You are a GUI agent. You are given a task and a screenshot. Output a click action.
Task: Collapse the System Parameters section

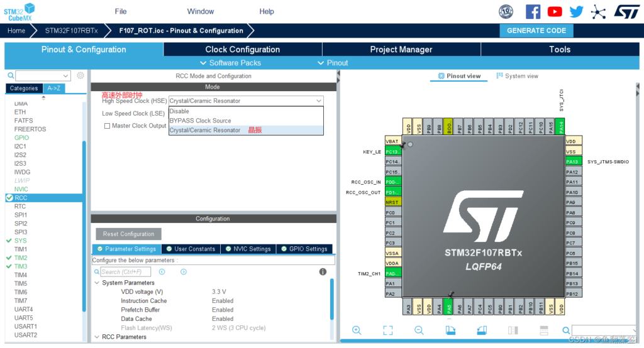[97, 283]
